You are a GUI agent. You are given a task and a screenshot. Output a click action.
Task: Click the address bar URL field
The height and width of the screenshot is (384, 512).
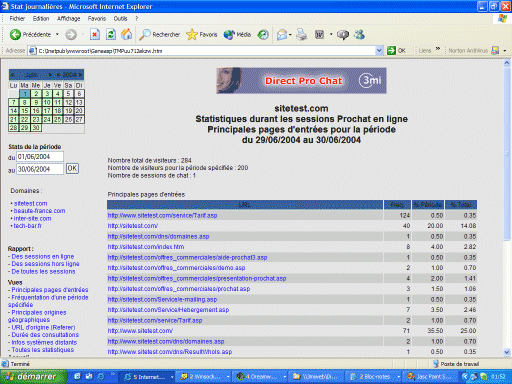[206, 51]
